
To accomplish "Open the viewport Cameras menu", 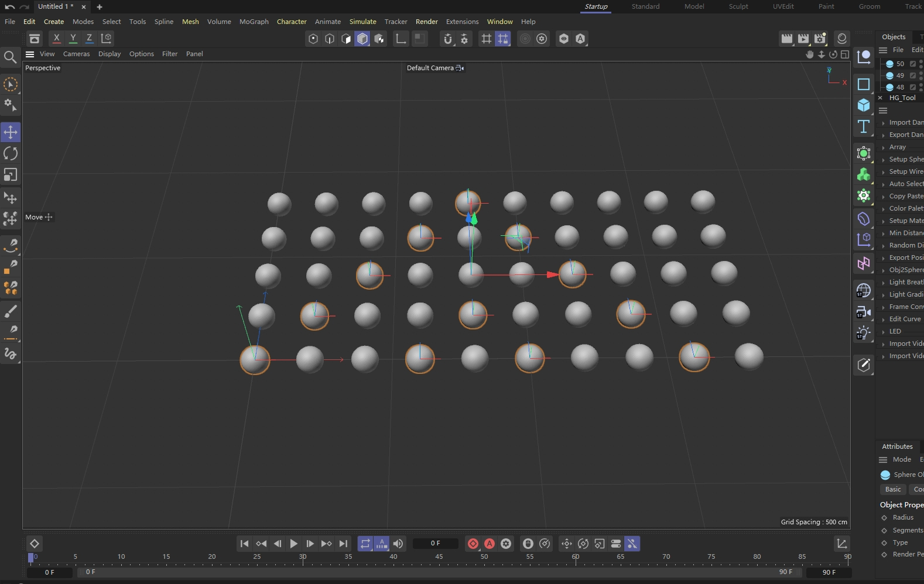I will [77, 54].
